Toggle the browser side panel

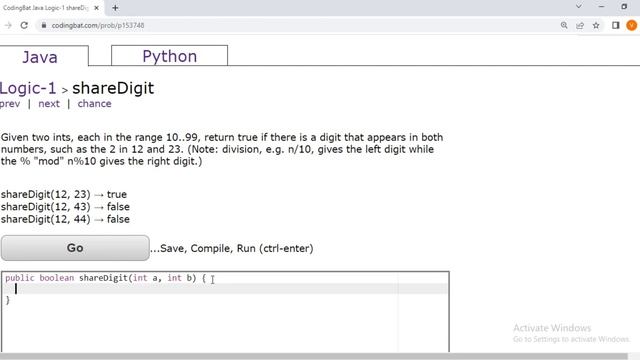pyautogui.click(x=616, y=25)
